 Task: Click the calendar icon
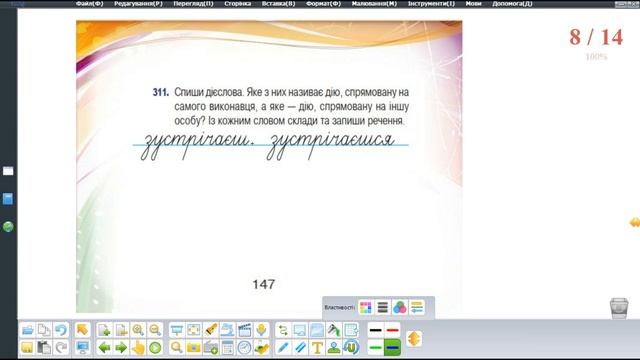coord(227,348)
